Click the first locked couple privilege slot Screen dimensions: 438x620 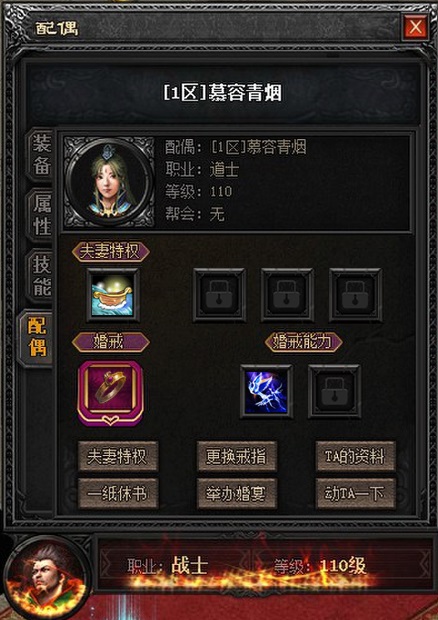point(219,295)
